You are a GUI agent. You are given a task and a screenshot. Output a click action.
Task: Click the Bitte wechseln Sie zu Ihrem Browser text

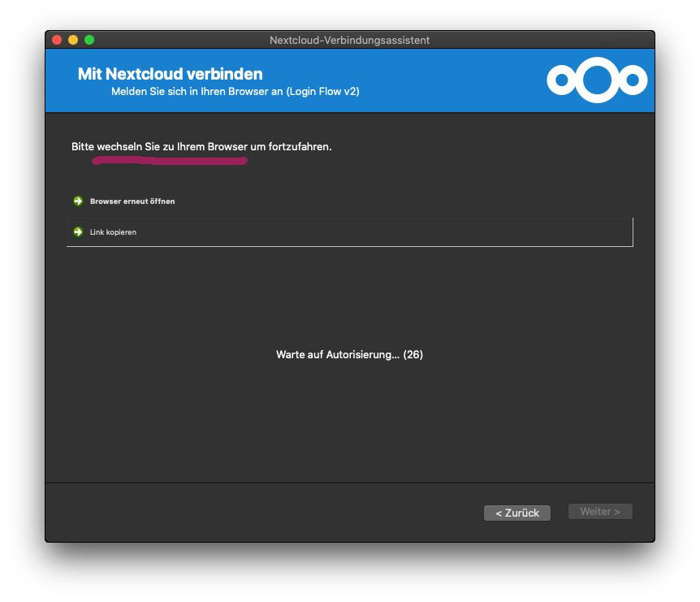tap(201, 146)
